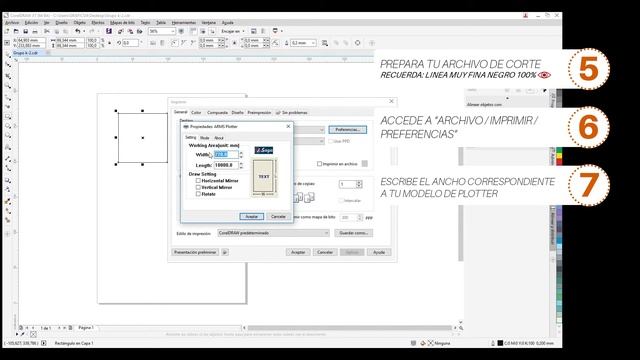Switch to the Mode tab in plotter properties
The width and height of the screenshot is (640, 360).
tap(204, 138)
